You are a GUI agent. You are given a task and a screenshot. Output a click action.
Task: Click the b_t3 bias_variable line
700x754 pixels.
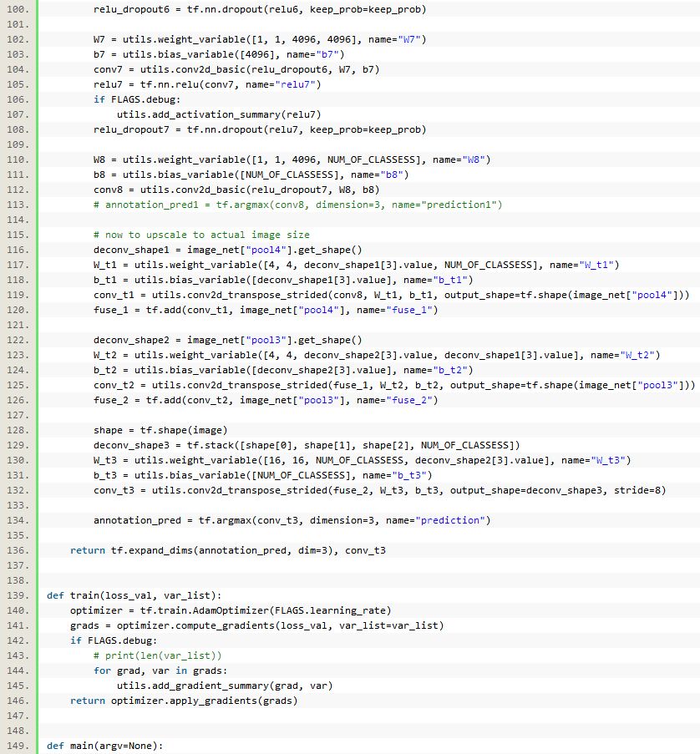(x=262, y=475)
